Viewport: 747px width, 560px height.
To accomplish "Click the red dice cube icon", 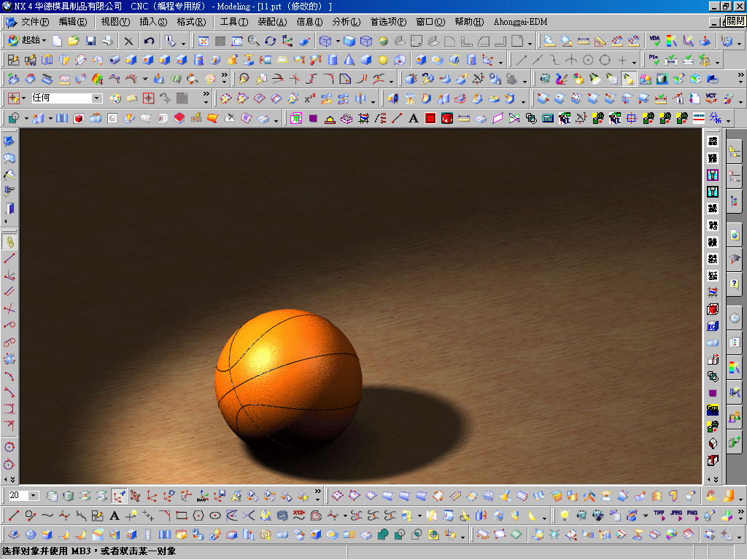I will (447, 118).
